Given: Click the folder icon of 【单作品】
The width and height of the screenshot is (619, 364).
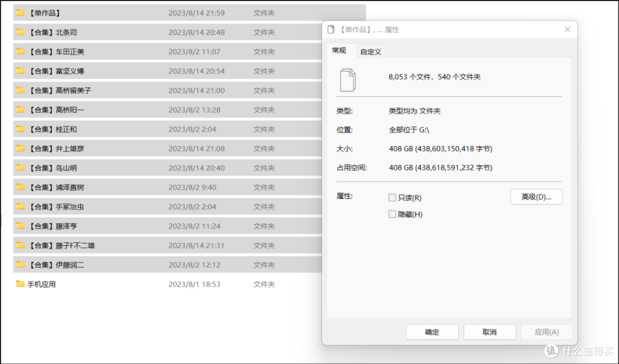Looking at the screenshot, I should pos(20,13).
